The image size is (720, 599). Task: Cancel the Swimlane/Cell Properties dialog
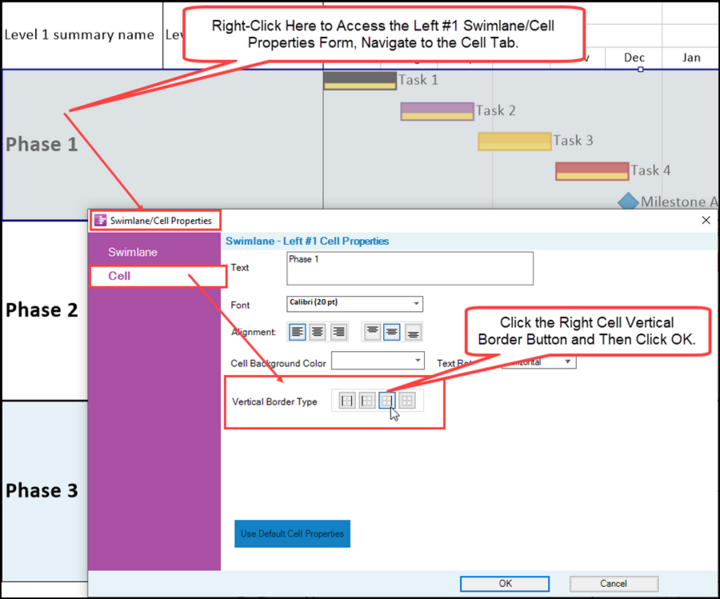coord(613,583)
